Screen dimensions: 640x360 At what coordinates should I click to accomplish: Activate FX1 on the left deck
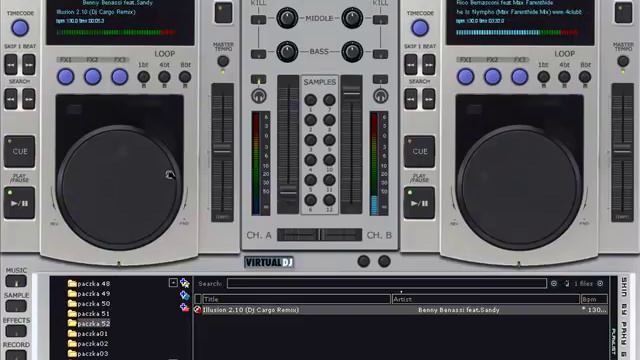click(66, 77)
